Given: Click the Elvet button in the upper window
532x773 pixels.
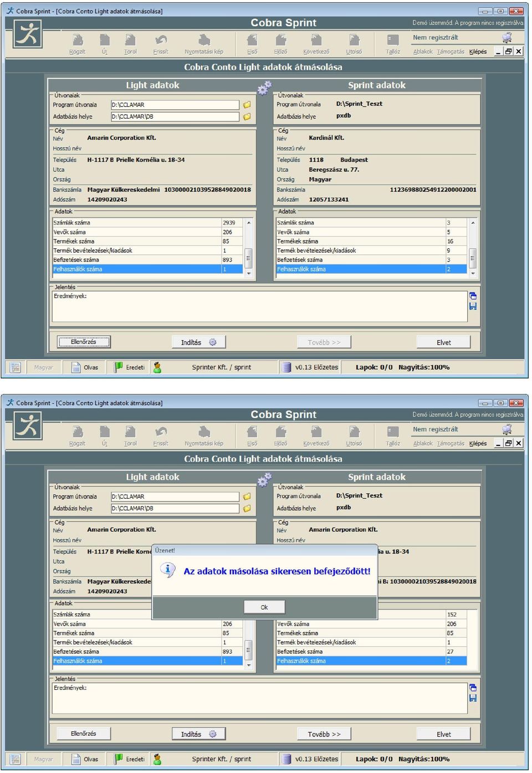Looking at the screenshot, I should coord(443,342).
